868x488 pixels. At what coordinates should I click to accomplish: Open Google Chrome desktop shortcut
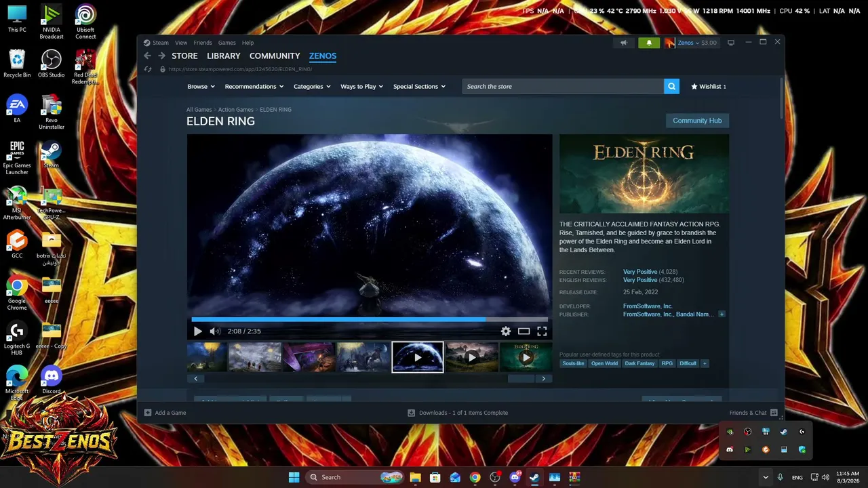click(17, 293)
